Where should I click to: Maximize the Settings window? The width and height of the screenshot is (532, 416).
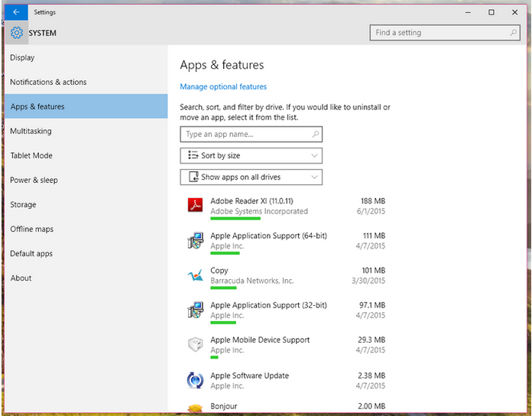coord(491,12)
